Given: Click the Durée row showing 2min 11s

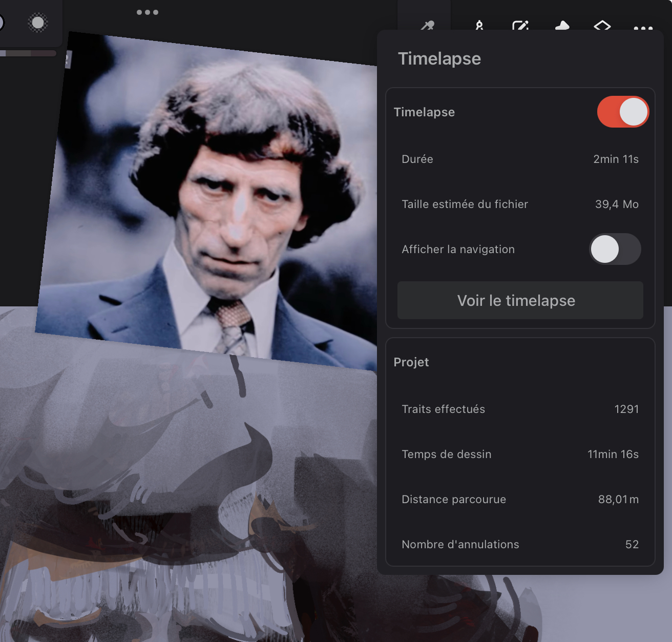Looking at the screenshot, I should (520, 159).
